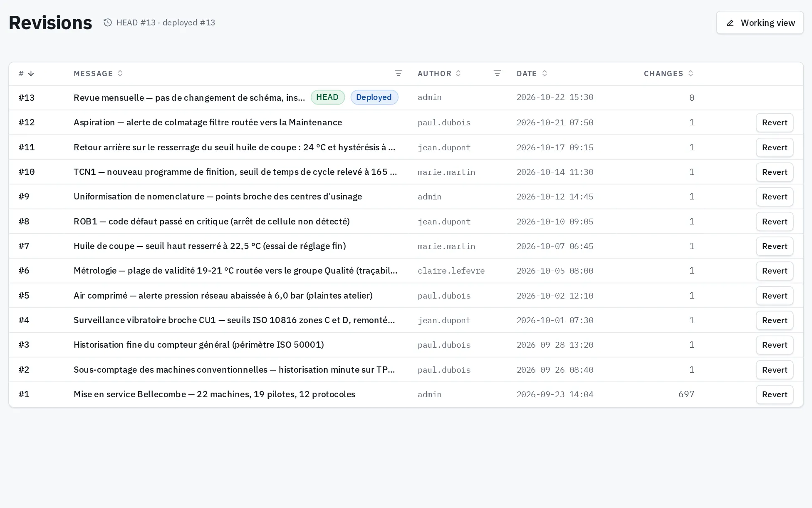Click the '#' column header label
Image resolution: width=812 pixels, height=508 pixels.
tap(21, 74)
